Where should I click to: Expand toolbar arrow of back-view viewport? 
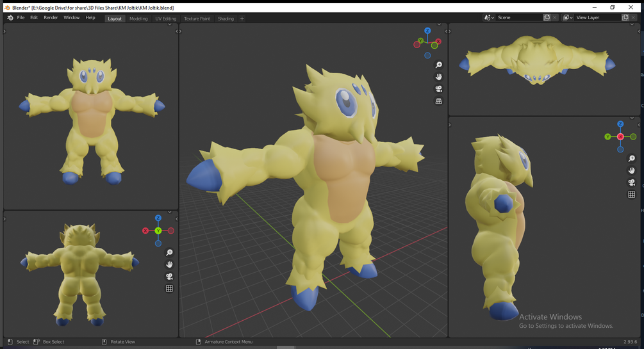coord(4,219)
